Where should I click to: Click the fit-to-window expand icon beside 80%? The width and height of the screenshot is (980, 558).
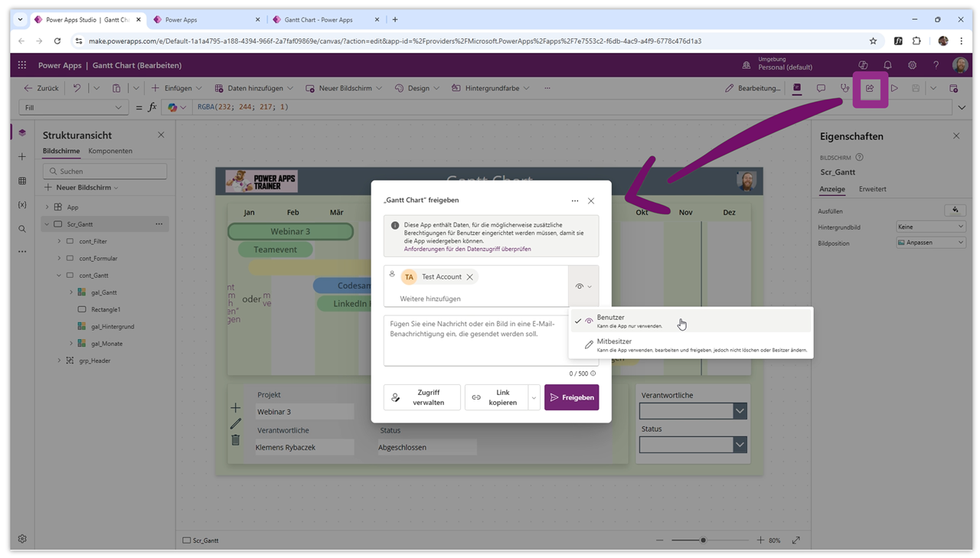point(796,540)
